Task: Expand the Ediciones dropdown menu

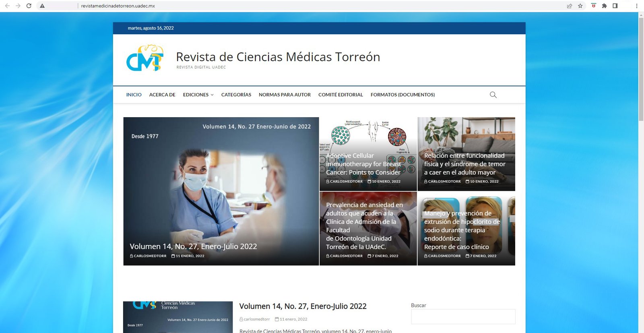Action: click(x=198, y=95)
